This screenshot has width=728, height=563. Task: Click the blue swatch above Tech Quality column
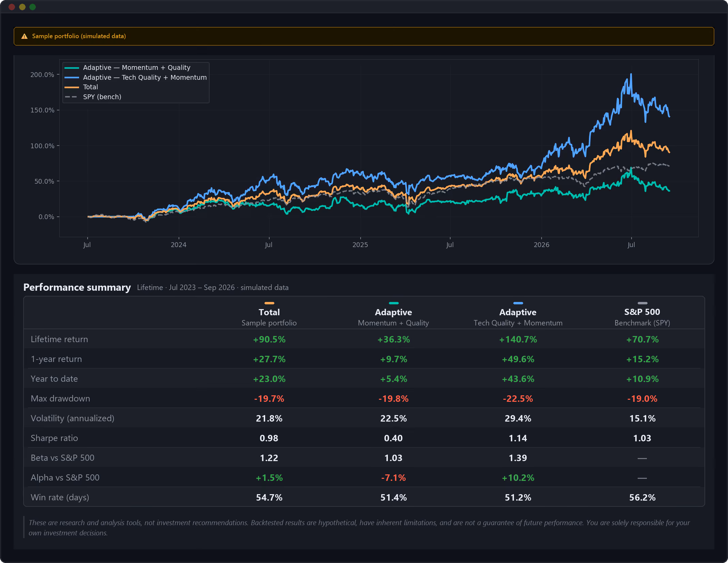(x=518, y=303)
